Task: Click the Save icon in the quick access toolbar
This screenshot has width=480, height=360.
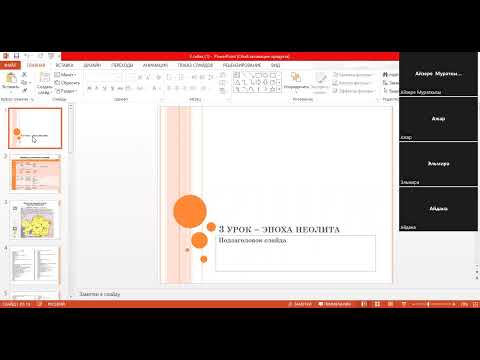Action: click(16, 56)
